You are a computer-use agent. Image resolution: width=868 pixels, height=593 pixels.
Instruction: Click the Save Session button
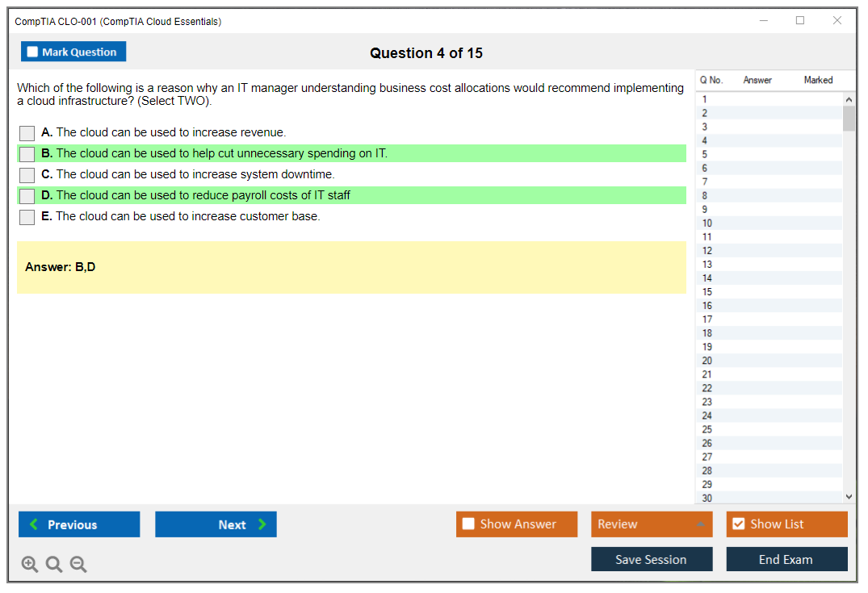tap(651, 559)
